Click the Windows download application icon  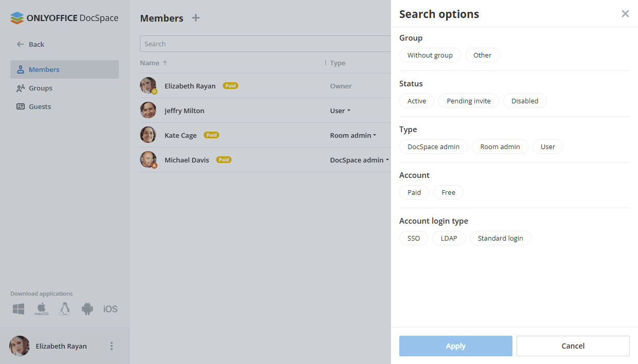pyautogui.click(x=19, y=309)
